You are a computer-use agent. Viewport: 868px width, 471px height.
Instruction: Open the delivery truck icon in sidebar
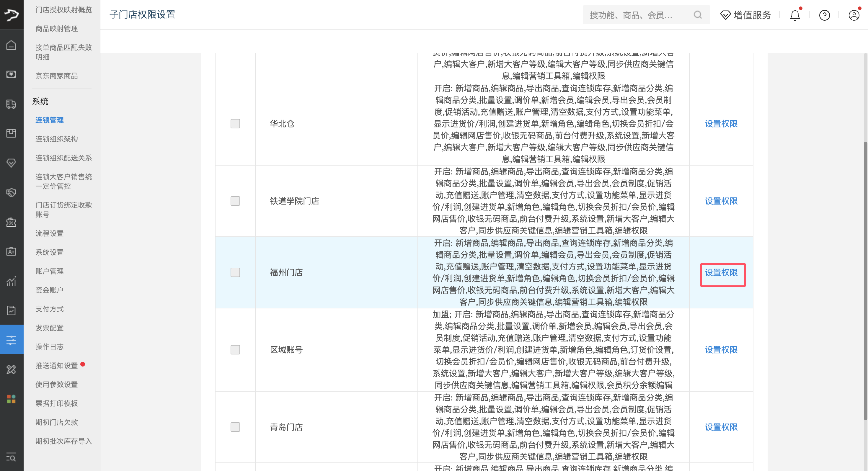coord(12,104)
